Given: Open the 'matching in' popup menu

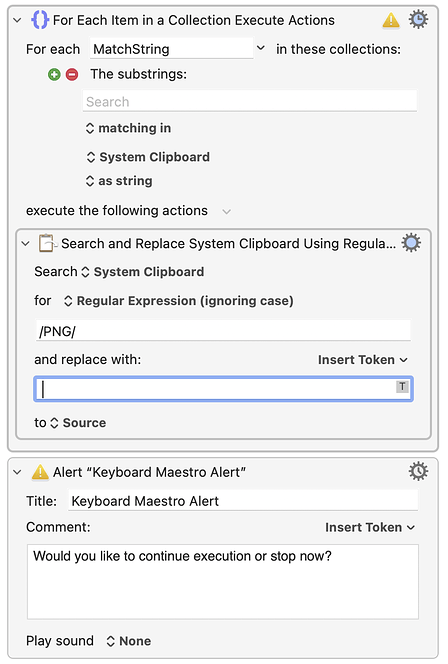Looking at the screenshot, I should [x=128, y=128].
